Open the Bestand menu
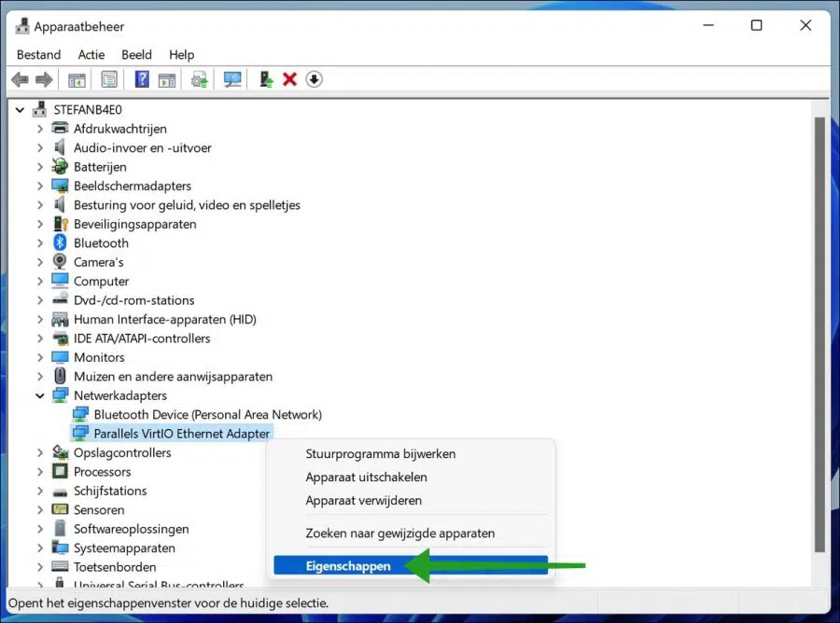This screenshot has height=623, width=840. coord(38,55)
